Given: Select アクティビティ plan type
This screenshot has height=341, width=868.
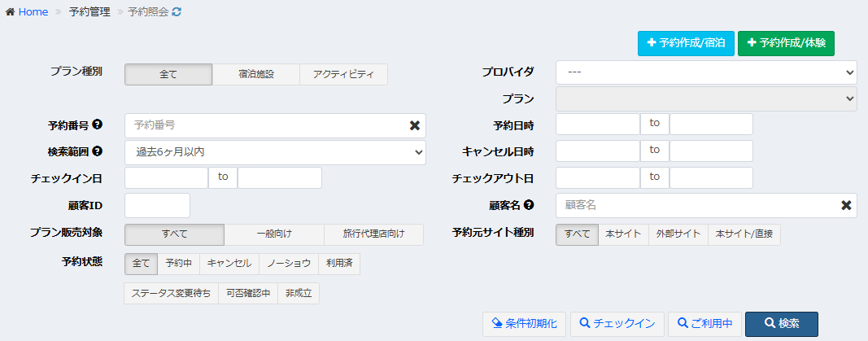Looking at the screenshot, I should tap(343, 75).
